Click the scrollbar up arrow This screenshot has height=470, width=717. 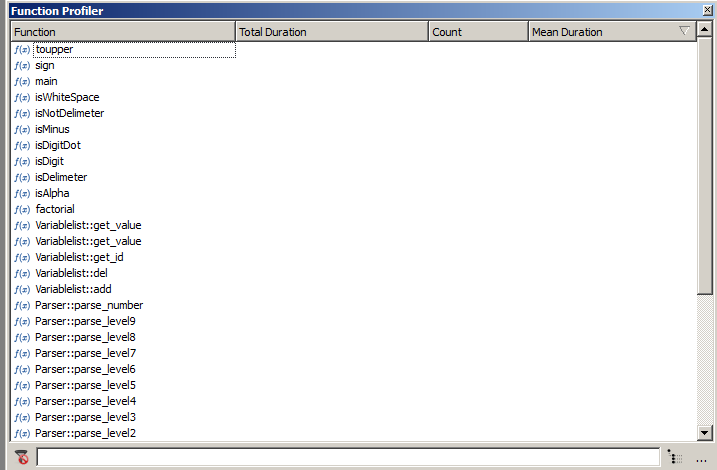705,31
